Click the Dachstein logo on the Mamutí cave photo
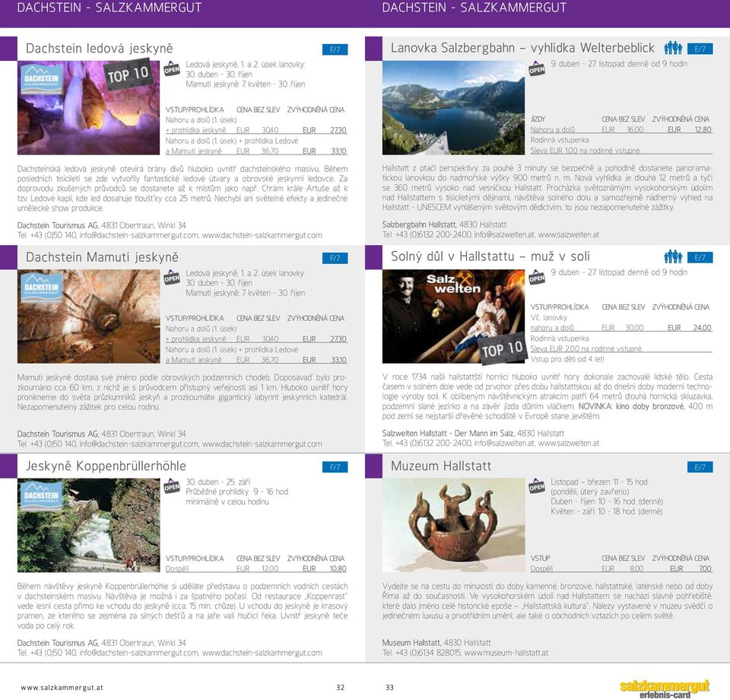Screen dimensions: 730x700 pos(41,289)
